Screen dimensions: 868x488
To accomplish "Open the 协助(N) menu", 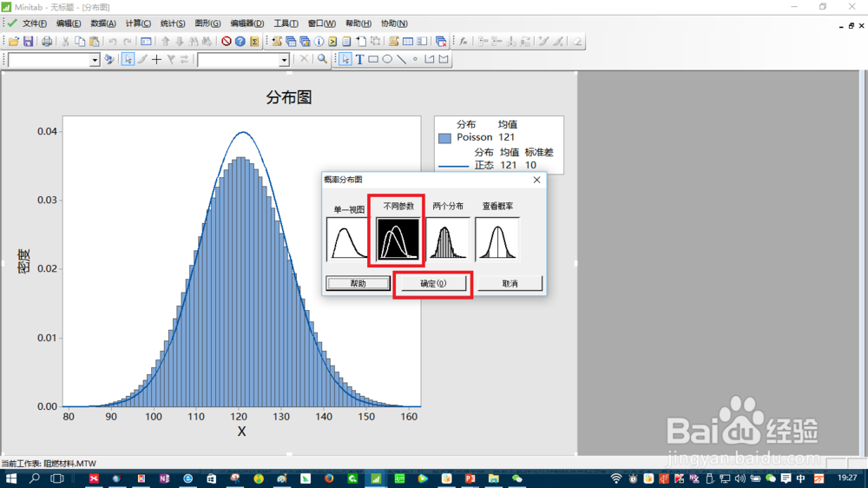I will [394, 23].
